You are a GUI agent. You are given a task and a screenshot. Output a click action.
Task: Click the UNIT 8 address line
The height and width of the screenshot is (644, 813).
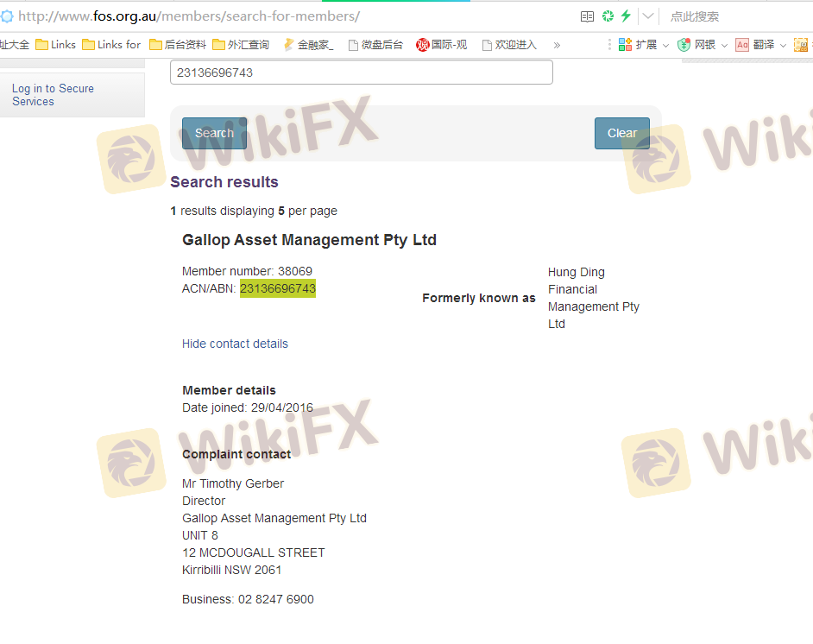pos(200,535)
